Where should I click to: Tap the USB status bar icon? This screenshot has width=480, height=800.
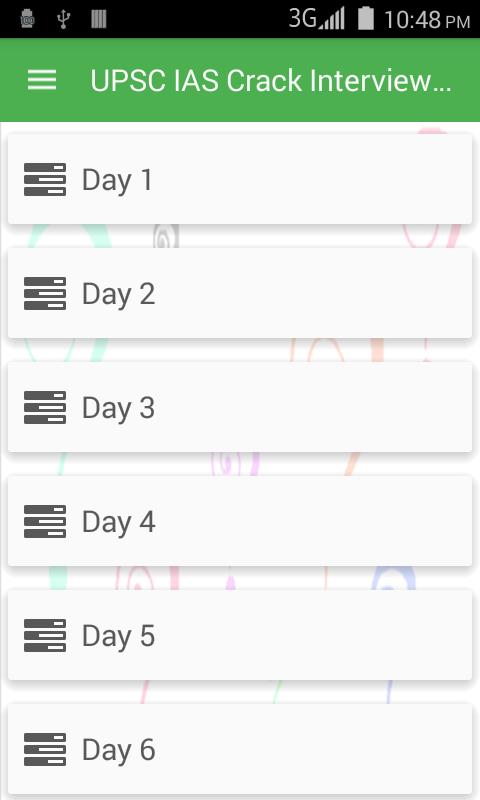click(x=63, y=19)
